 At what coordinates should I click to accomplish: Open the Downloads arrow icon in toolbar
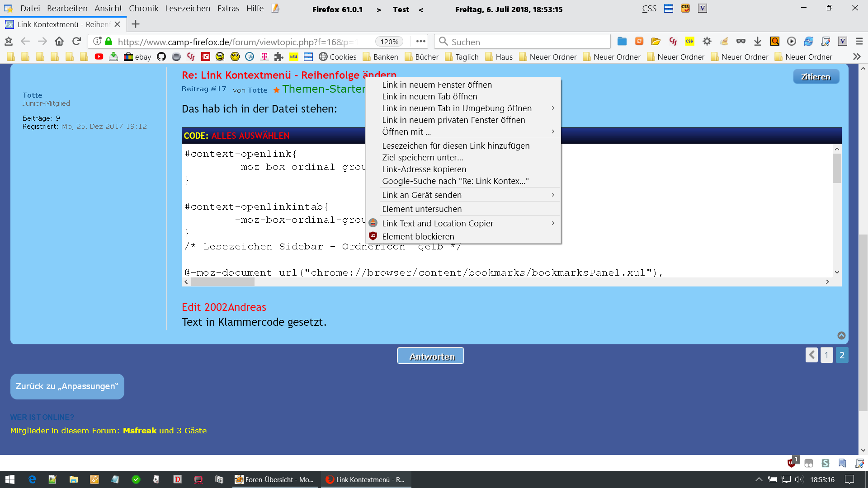(x=758, y=42)
